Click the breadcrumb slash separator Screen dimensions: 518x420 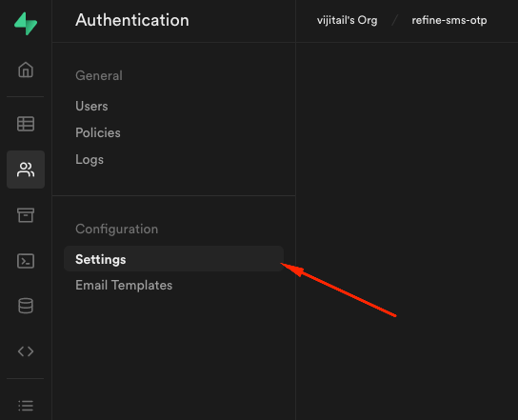point(394,20)
